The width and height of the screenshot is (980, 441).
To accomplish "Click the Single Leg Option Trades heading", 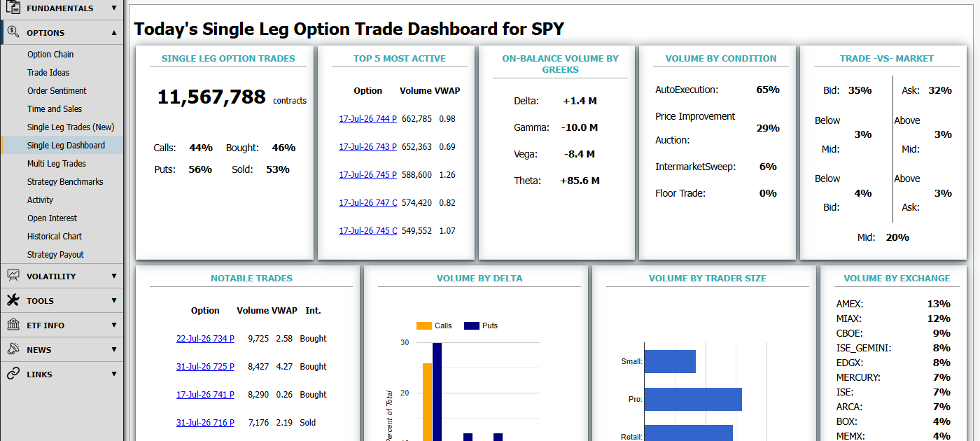I will tap(228, 59).
